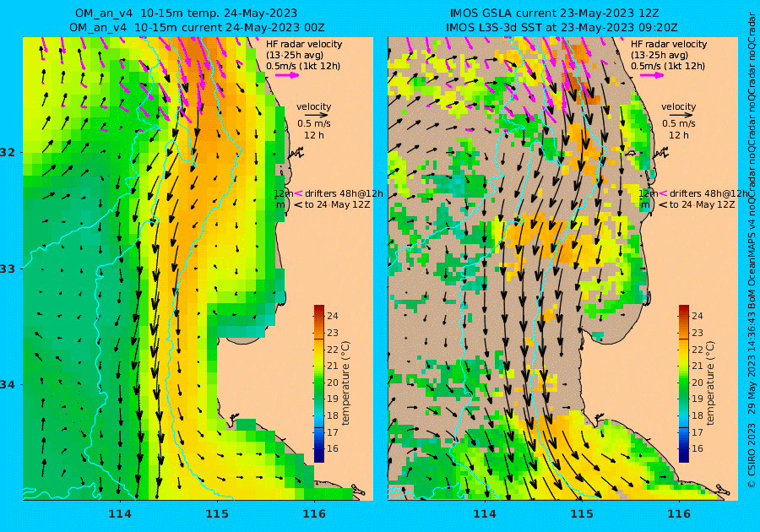The height and width of the screenshot is (532, 760).
Task: Click 'temperature (°C)' label on right colorbar
Action: coord(709,383)
